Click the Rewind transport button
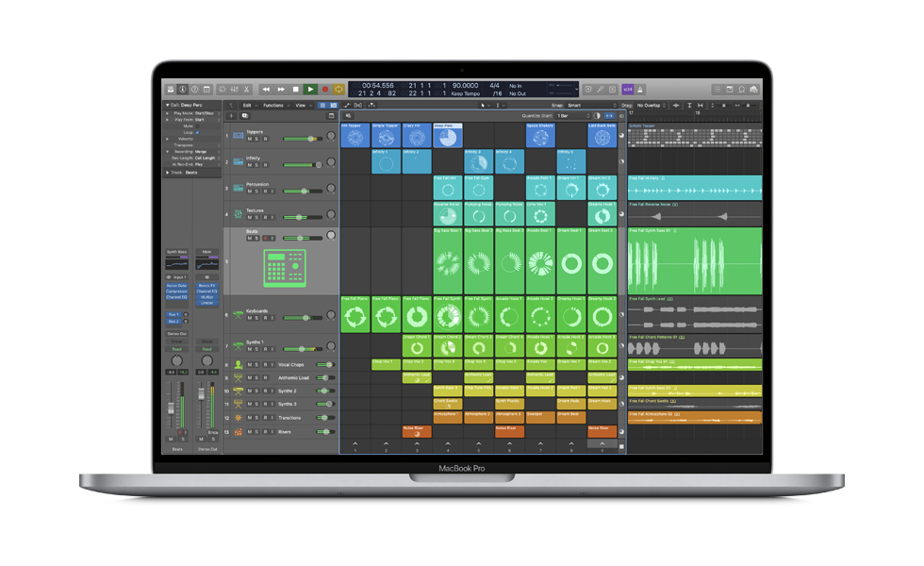Screen dimensions: 924x566 267,89
